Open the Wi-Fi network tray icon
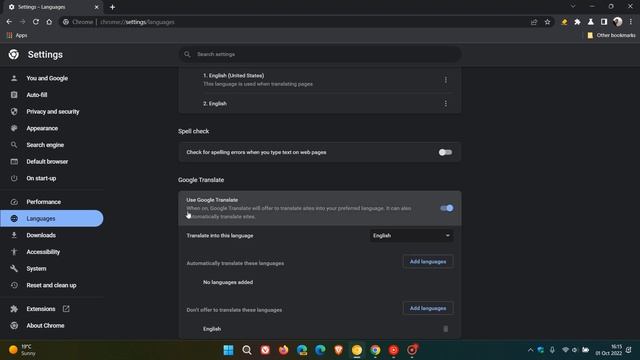 tap(565, 350)
